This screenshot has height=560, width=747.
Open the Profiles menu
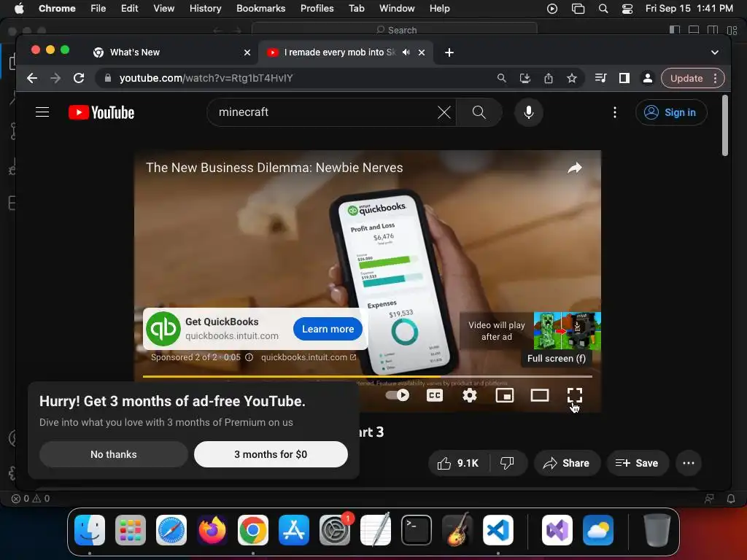click(x=317, y=8)
